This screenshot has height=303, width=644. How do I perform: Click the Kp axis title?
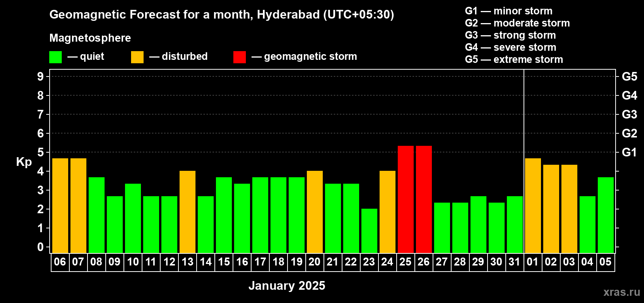pyautogui.click(x=24, y=162)
